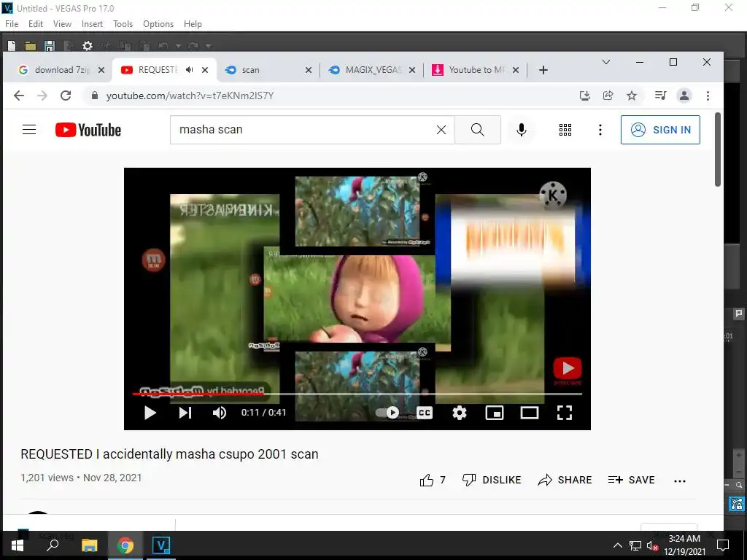Reload the YouTube page
Screen dimensions: 747x560
click(66, 96)
